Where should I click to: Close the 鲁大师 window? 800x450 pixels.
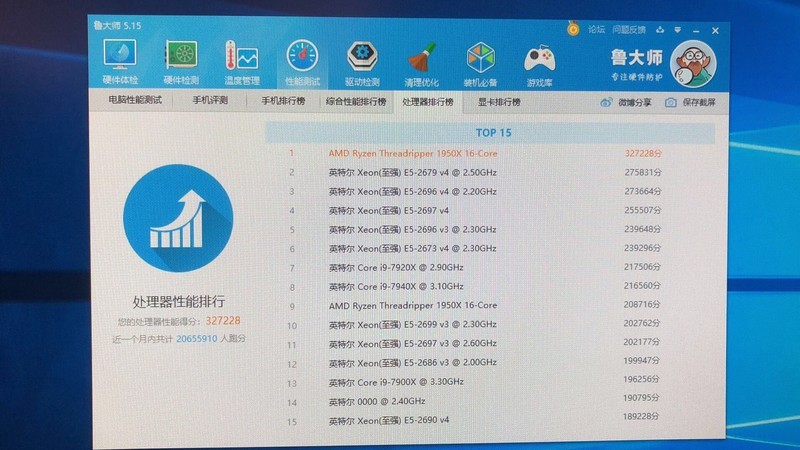pos(715,31)
